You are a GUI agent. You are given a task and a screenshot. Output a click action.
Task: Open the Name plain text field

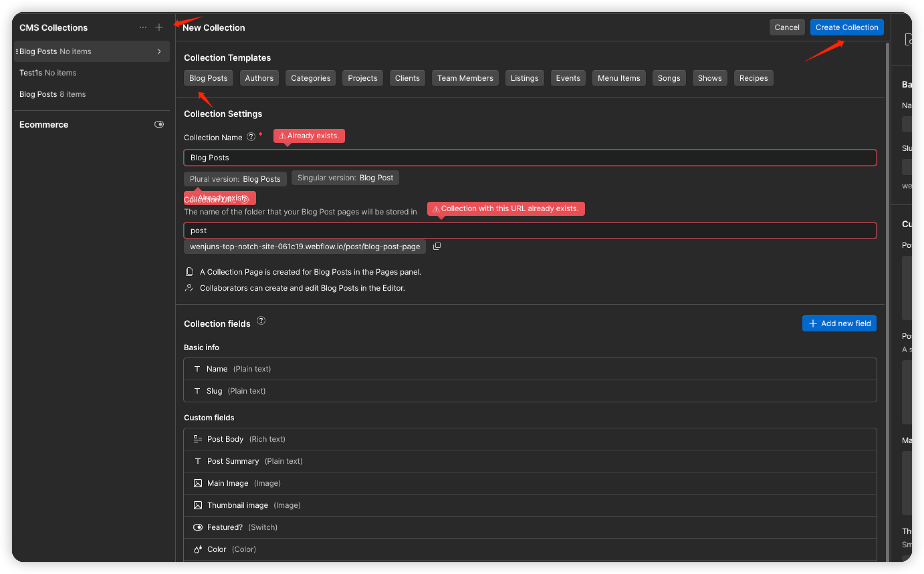[530, 369]
